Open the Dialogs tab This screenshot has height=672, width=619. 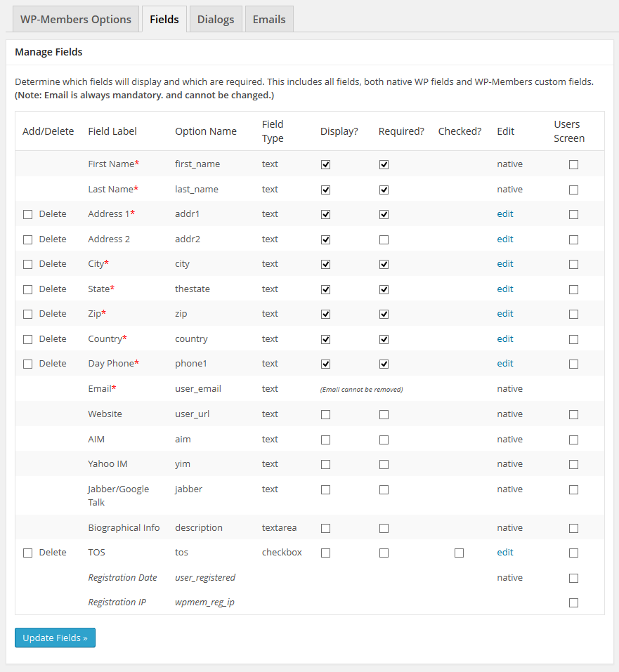[x=216, y=19]
